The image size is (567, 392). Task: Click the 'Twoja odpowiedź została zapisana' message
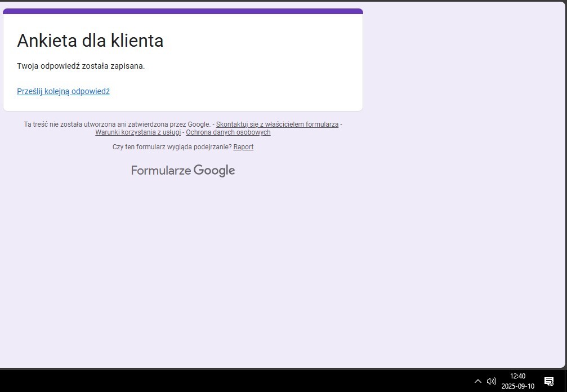81,66
